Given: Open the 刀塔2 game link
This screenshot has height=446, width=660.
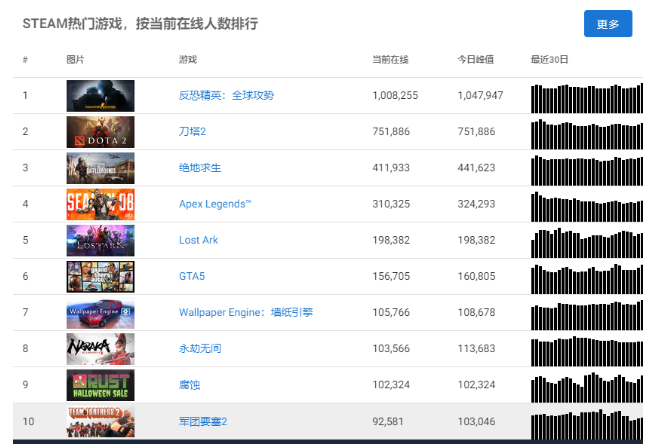Looking at the screenshot, I should coord(192,132).
